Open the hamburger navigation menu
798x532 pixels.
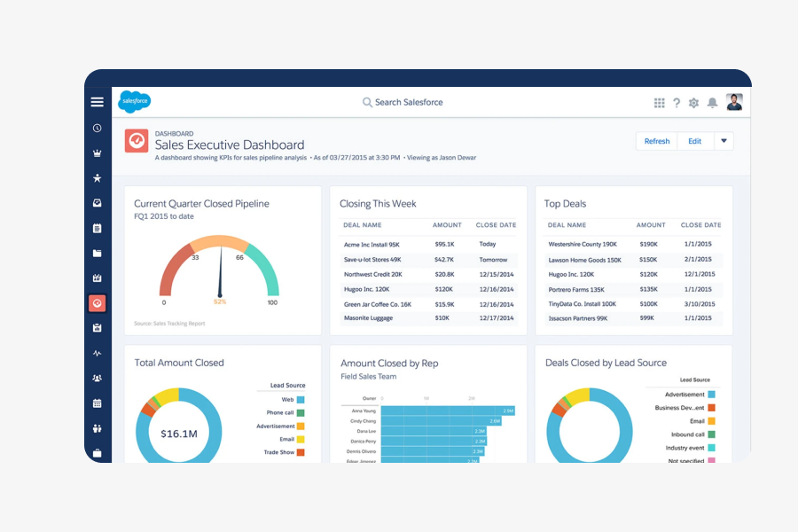click(x=98, y=102)
